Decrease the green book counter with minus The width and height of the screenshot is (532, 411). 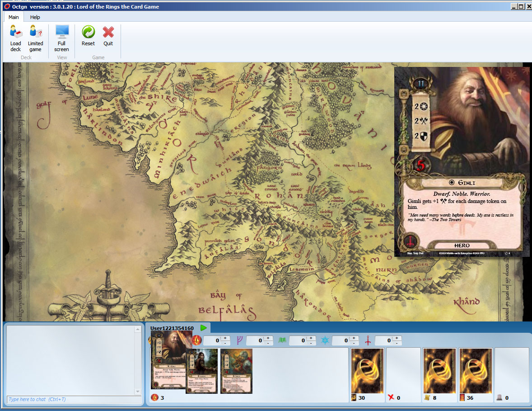[311, 343]
